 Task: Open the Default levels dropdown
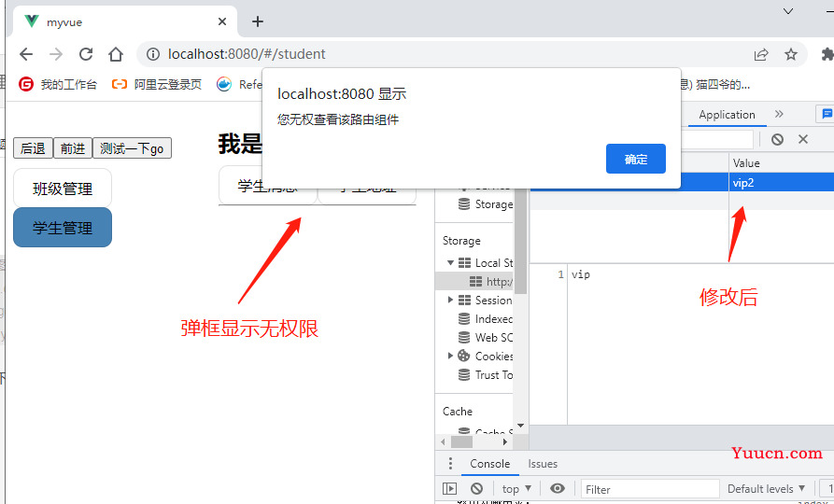[766, 488]
